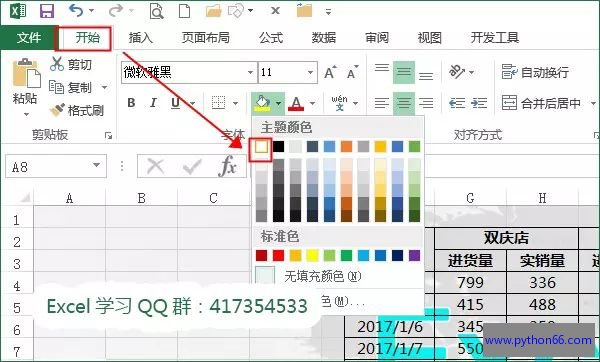
Task: Click the 自动换行 wrap text button
Action: pyautogui.click(x=535, y=72)
